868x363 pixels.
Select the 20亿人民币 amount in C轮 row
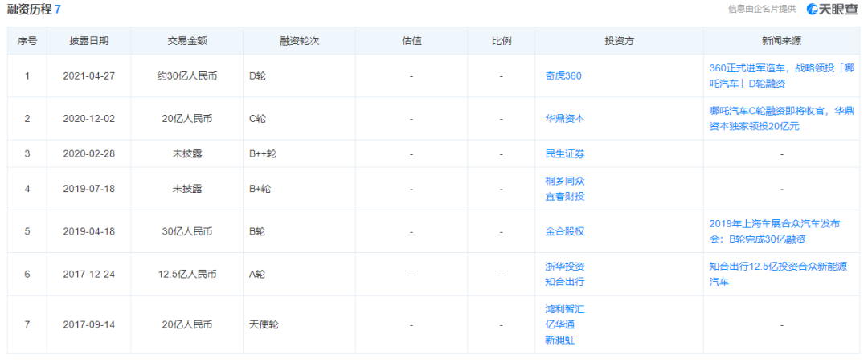(186, 118)
